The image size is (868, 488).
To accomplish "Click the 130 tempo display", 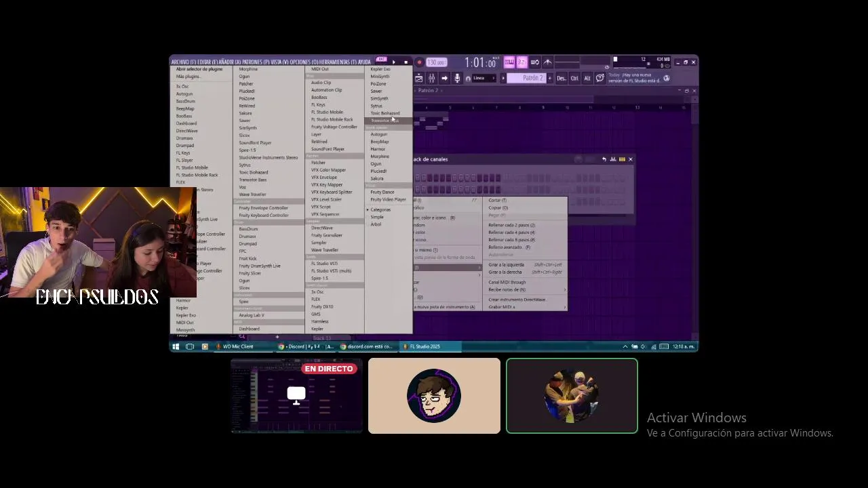I will coord(436,62).
